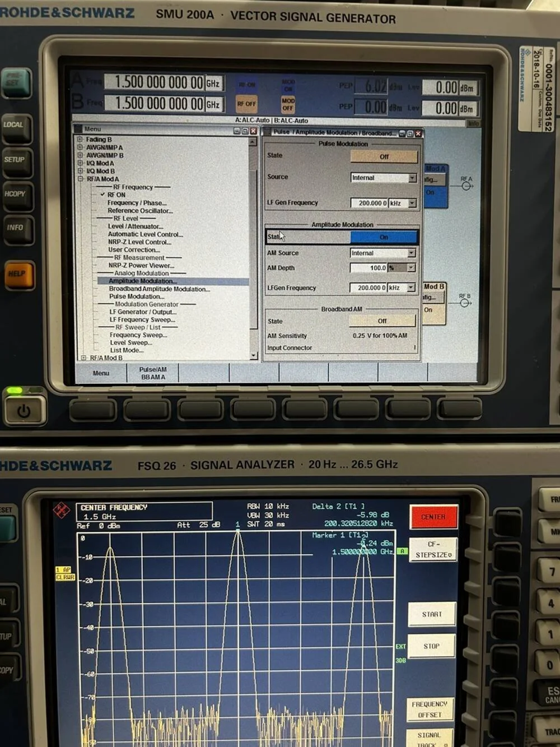Open LF Frequency Sweep... entry
Image resolution: width=560 pixels, height=747 pixels.
tap(142, 320)
